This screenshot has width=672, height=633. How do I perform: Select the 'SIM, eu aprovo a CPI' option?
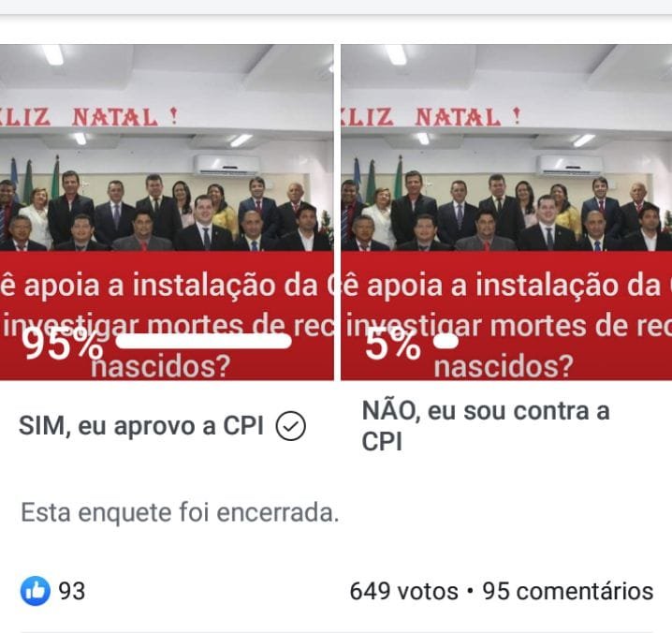tap(141, 426)
